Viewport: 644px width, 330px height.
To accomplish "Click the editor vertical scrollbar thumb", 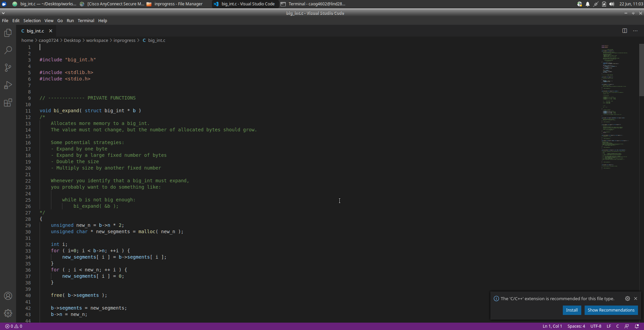I will [x=641, y=70].
